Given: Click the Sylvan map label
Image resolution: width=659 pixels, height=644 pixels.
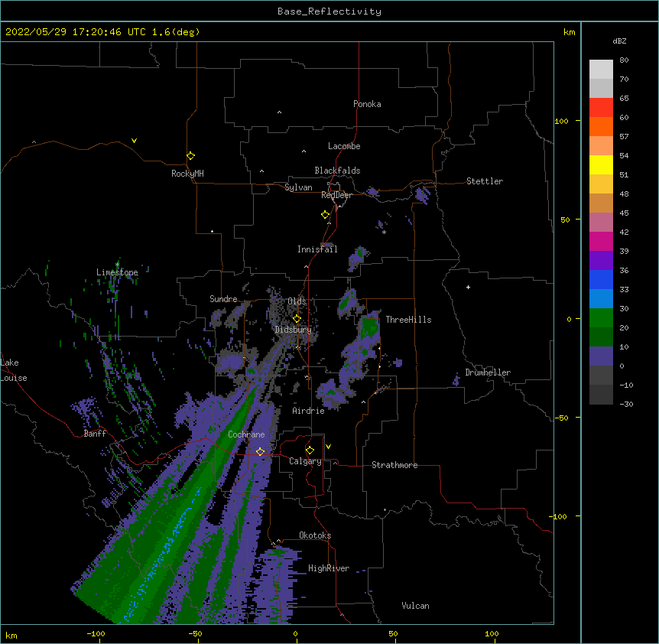Looking at the screenshot, I should point(298,187).
